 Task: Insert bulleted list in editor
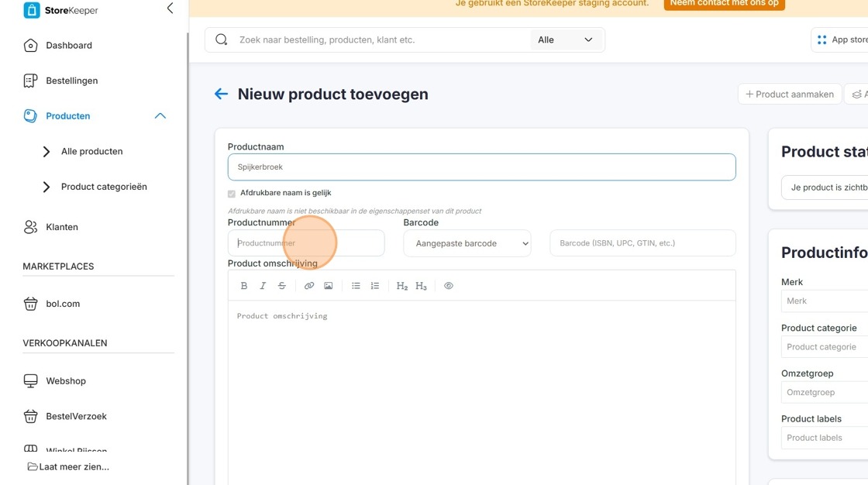point(356,286)
